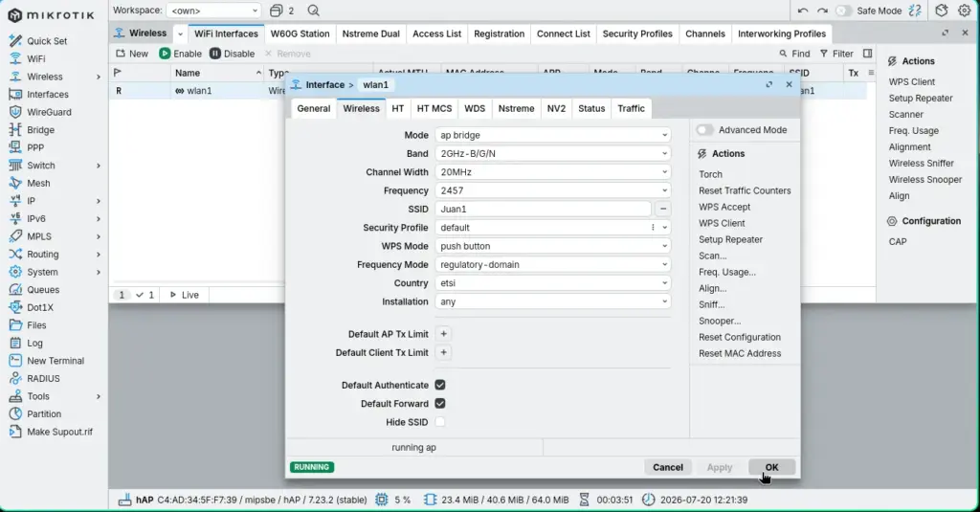Click the Filter funnel in Wireless toolbar

tap(836, 54)
